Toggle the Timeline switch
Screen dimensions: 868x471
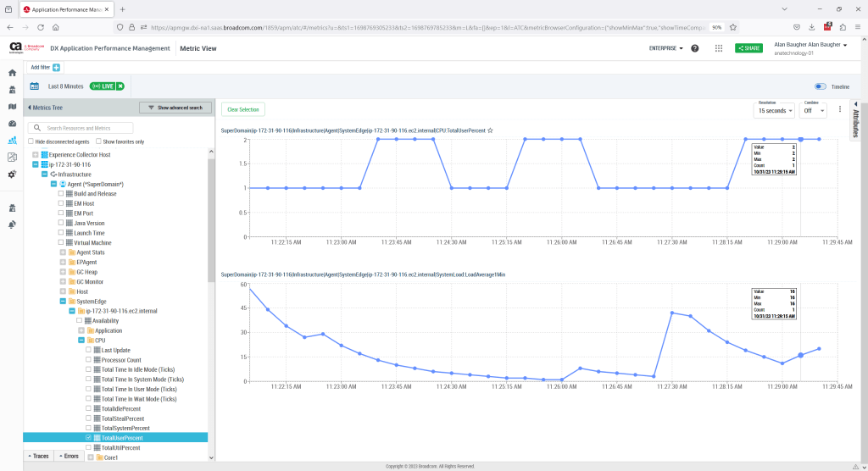(x=820, y=86)
